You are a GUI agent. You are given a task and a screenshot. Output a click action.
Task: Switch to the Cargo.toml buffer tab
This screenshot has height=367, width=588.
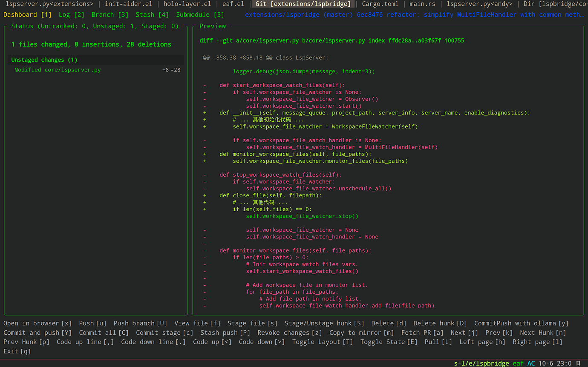pos(380,4)
